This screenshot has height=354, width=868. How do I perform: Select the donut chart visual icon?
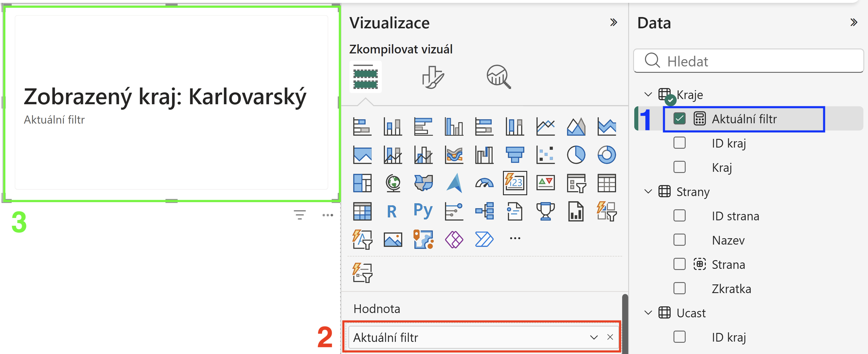pos(607,155)
